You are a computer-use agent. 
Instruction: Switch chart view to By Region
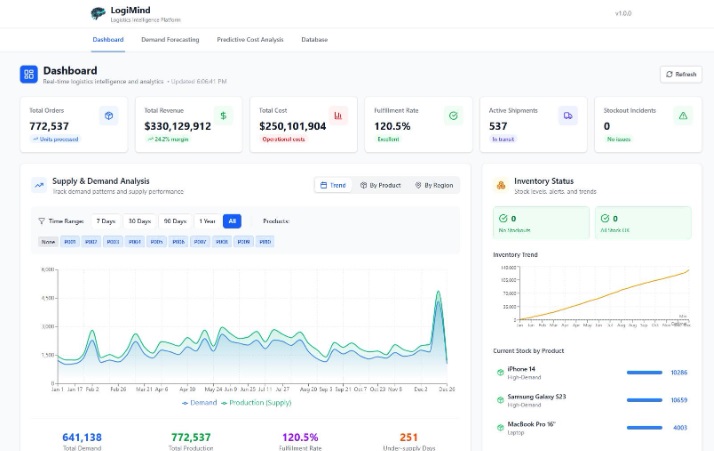click(x=434, y=185)
